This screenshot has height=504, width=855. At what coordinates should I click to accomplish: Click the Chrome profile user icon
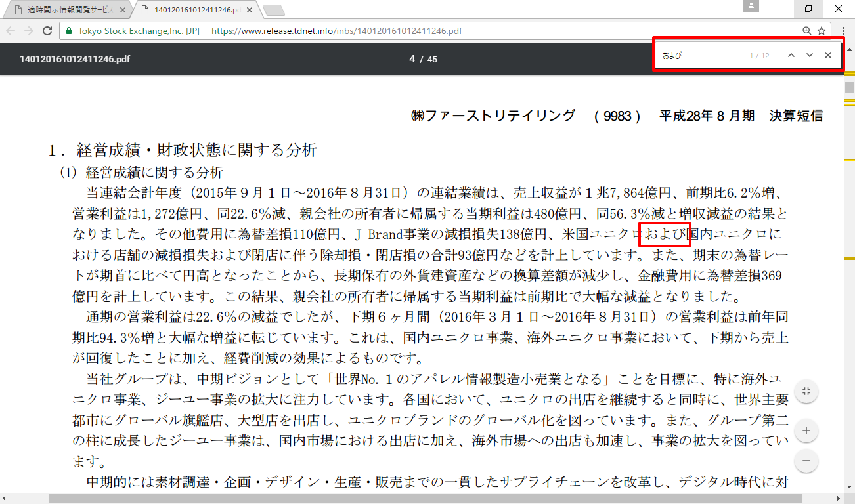[x=752, y=7]
